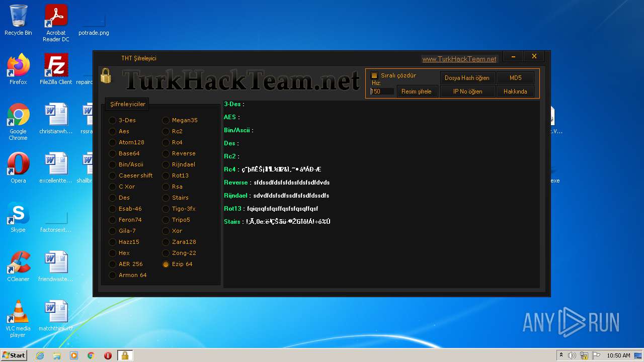Select Zara128 encoder option
The image size is (644, 362).
click(x=166, y=242)
